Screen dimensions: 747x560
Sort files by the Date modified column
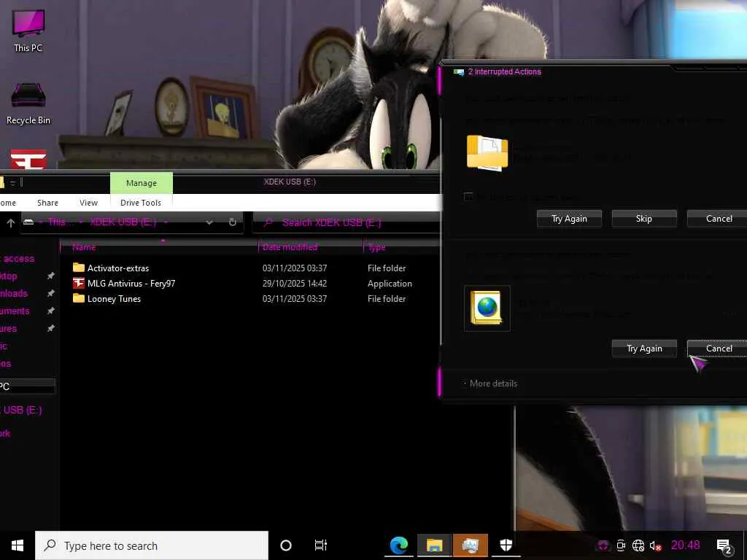coord(311,246)
